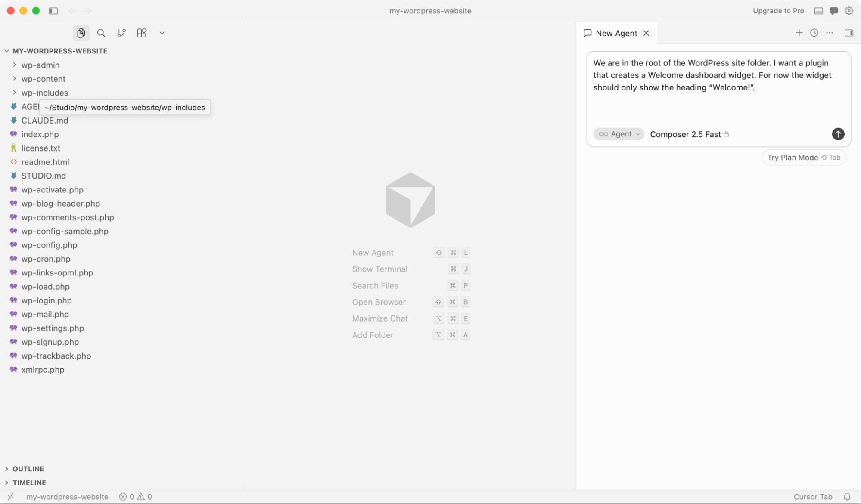Click Try Plan Mode button

tap(804, 158)
